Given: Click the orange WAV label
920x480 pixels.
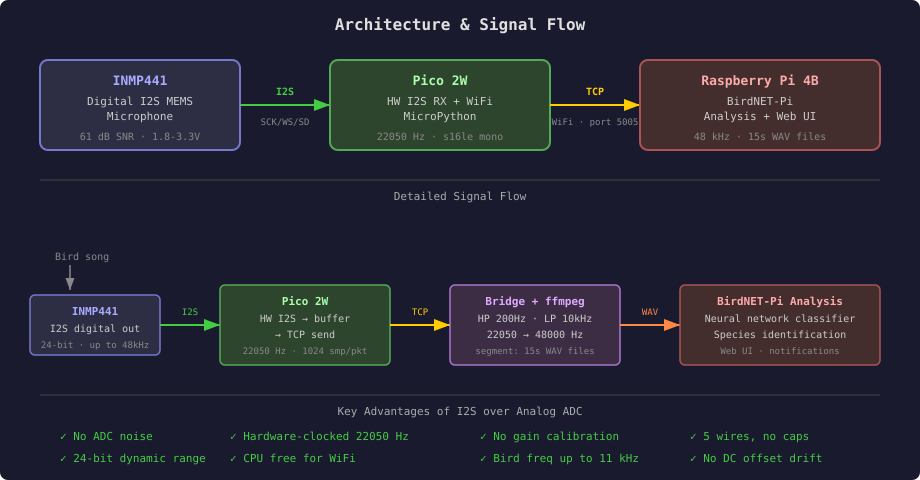Looking at the screenshot, I should pyautogui.click(x=650, y=312).
